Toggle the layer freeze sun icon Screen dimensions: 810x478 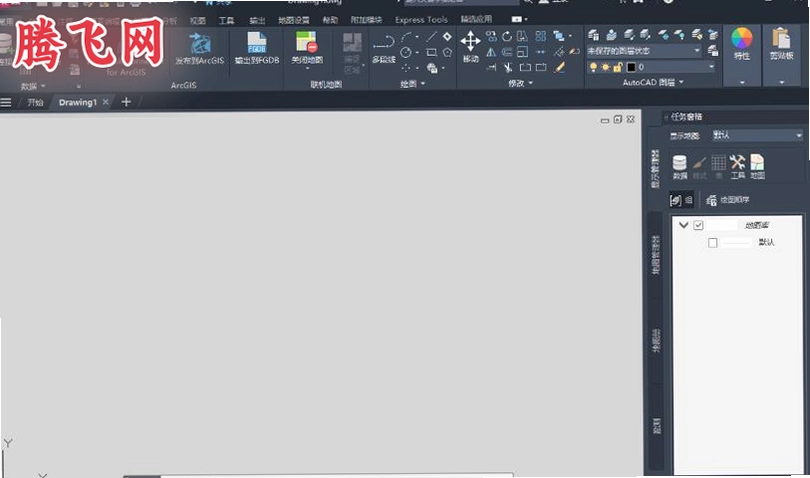[605, 67]
